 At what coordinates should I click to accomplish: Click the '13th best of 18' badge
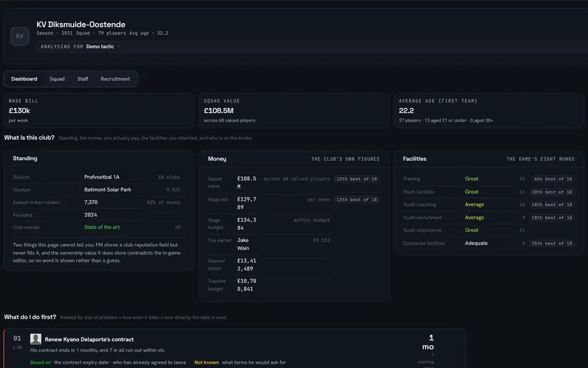(x=356, y=200)
